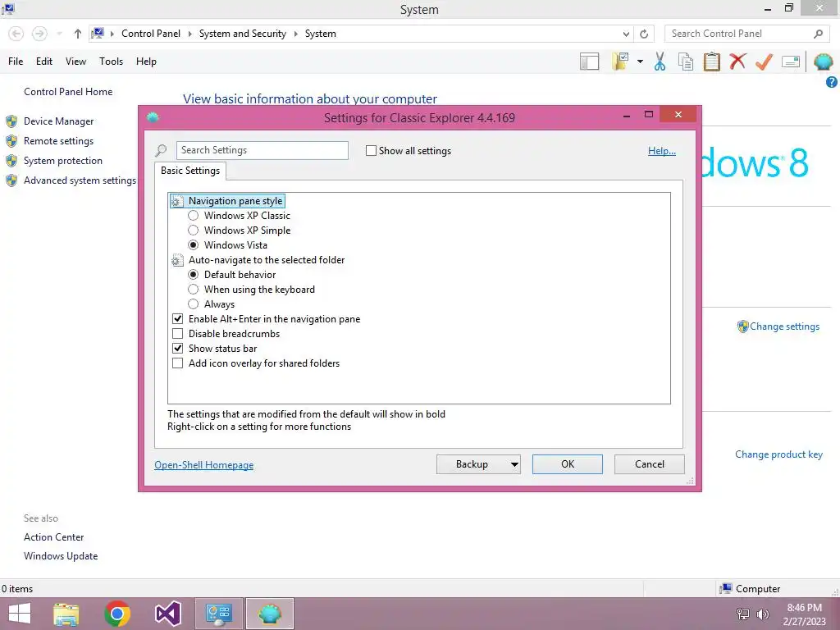
Task: Open the Tools menu
Action: coord(111,62)
